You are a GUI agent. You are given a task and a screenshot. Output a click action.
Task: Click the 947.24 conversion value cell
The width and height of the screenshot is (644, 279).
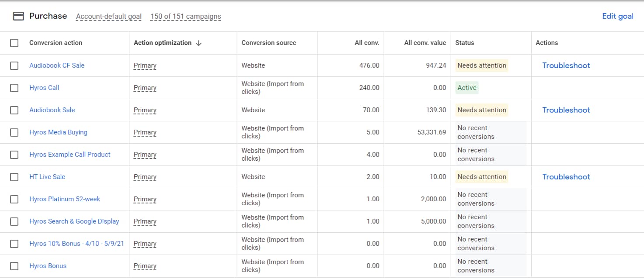click(436, 65)
